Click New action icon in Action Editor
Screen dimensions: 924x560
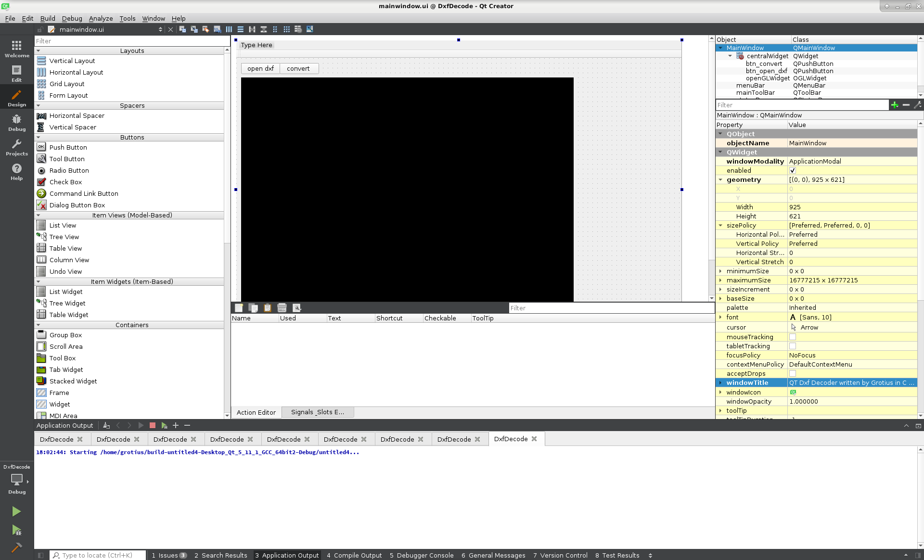click(x=239, y=308)
